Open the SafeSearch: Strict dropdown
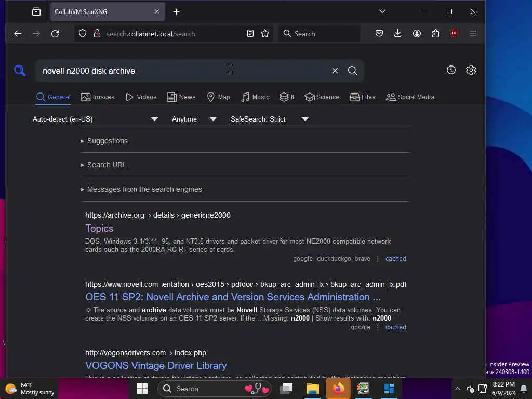The image size is (532, 399). (x=270, y=119)
